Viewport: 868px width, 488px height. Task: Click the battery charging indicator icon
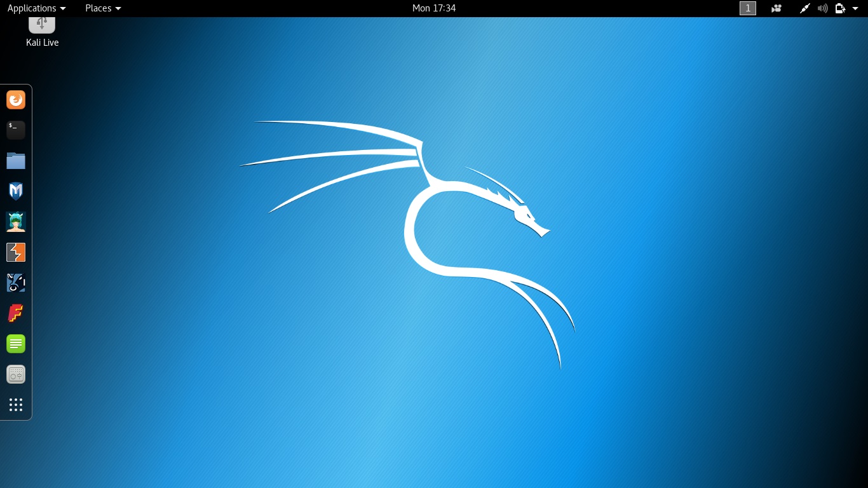841,8
